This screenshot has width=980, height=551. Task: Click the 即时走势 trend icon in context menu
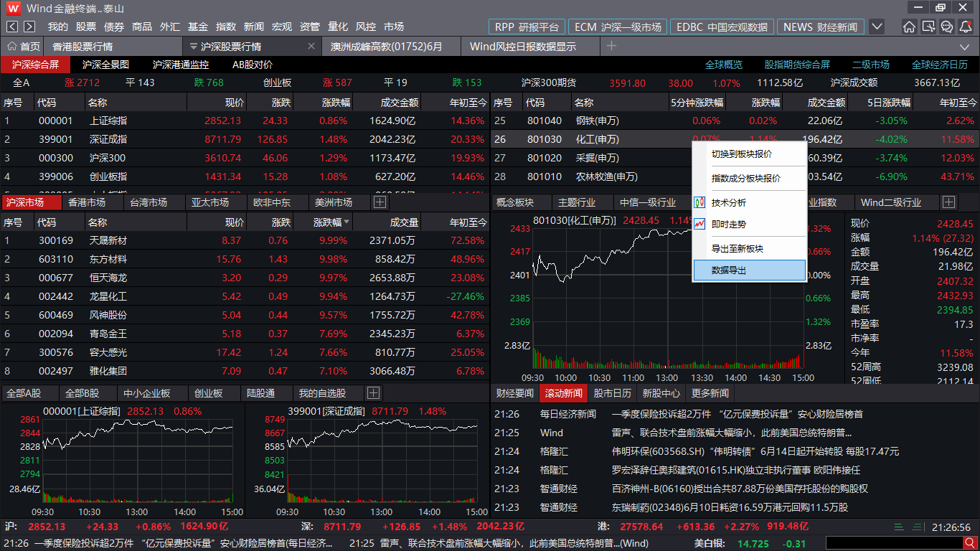[x=700, y=225]
